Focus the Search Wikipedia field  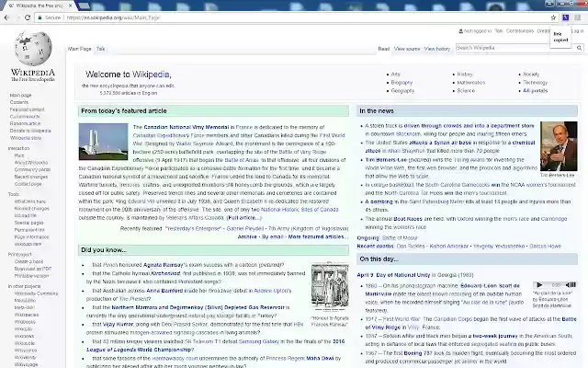(515, 48)
